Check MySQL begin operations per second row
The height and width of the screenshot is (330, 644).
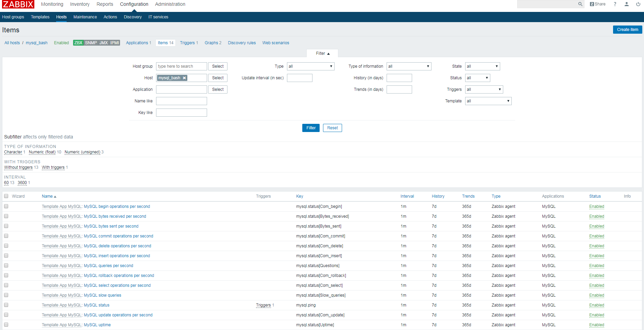click(x=6, y=206)
